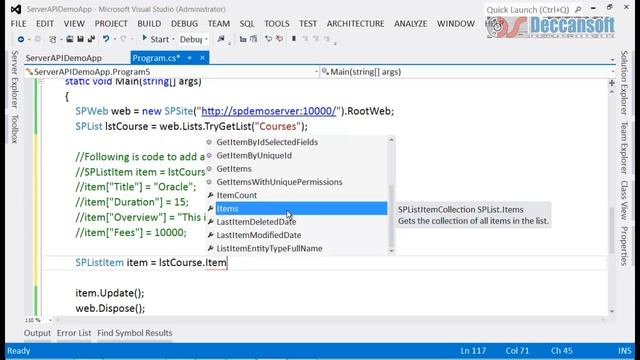Click the New Project toolbar icon
The image size is (640, 360).
click(53, 39)
